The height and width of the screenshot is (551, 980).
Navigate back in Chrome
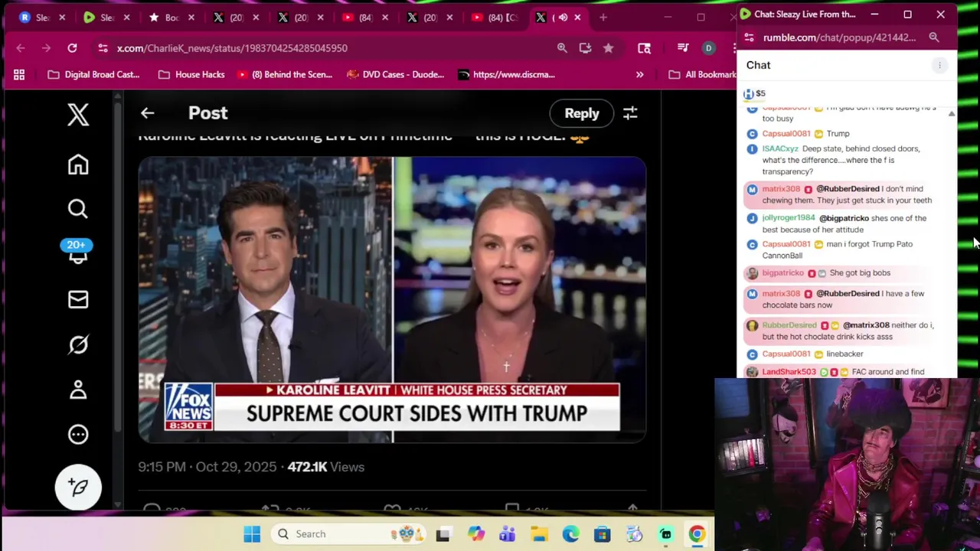tap(21, 48)
